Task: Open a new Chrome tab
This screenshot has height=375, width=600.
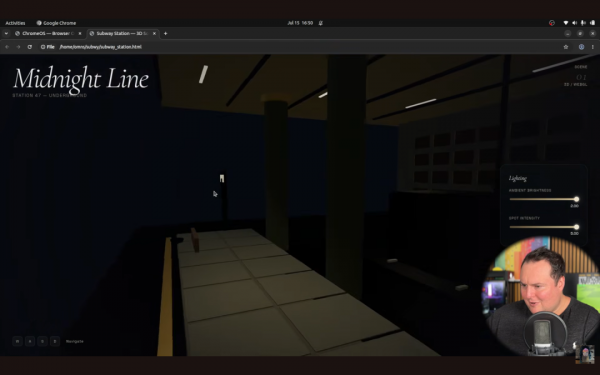Action: coord(165,33)
